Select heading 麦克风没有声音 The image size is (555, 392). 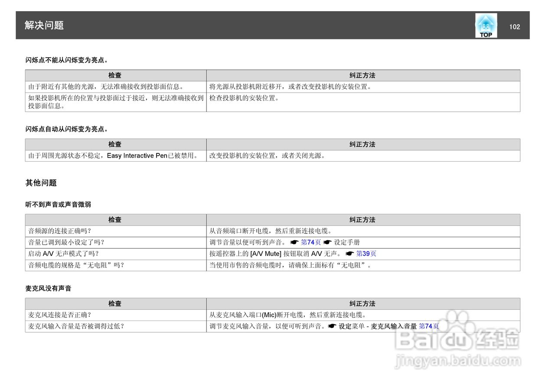48,288
